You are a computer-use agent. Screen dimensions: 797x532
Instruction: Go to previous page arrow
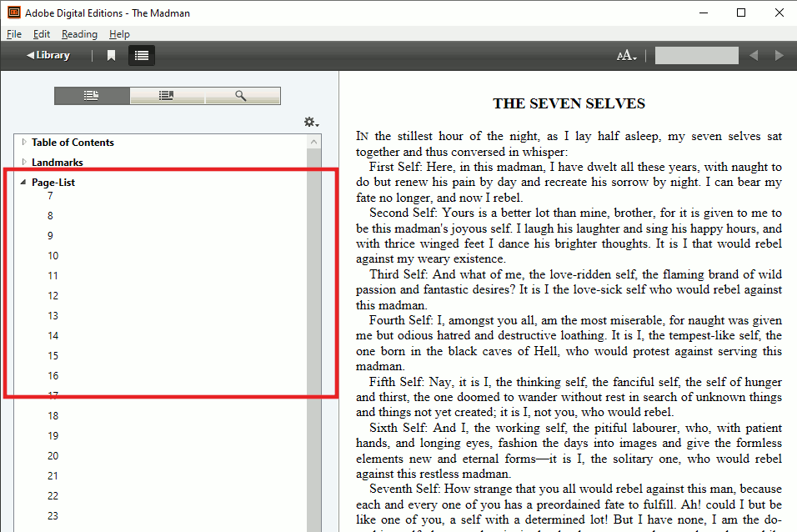754,55
